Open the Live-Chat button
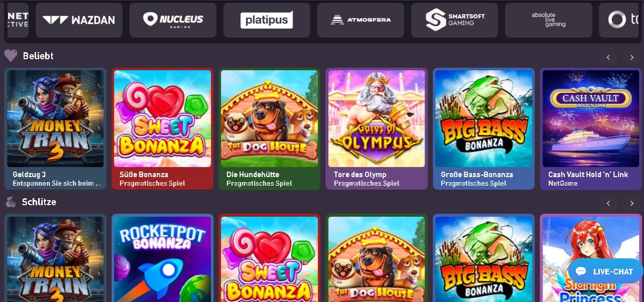This screenshot has width=644, height=302. coord(606,271)
